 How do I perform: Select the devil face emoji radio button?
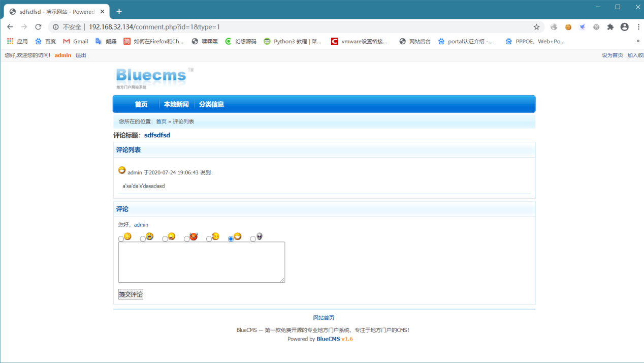[x=187, y=239]
